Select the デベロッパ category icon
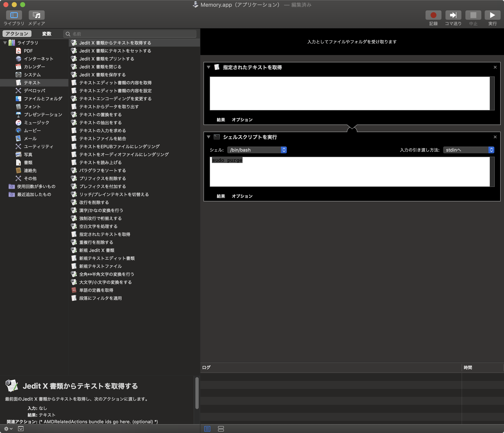 point(18,91)
